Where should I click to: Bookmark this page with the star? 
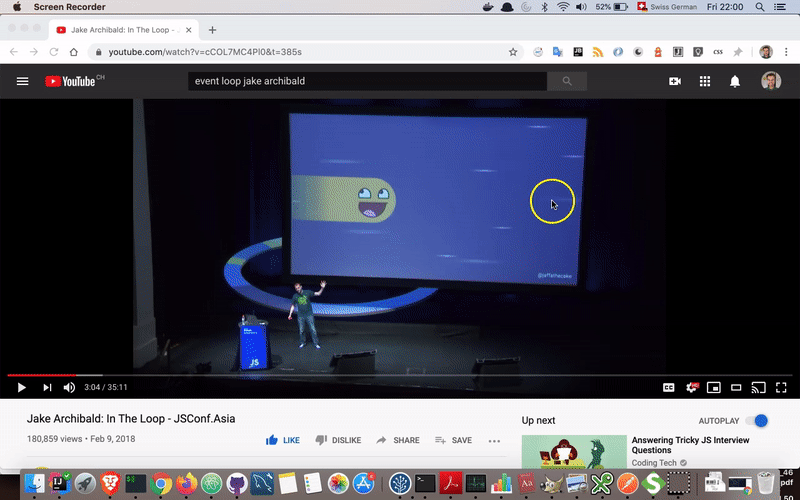[513, 52]
